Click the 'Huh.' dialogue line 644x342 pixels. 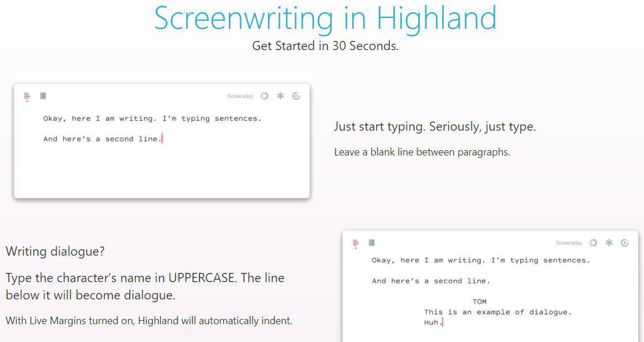[433, 322]
